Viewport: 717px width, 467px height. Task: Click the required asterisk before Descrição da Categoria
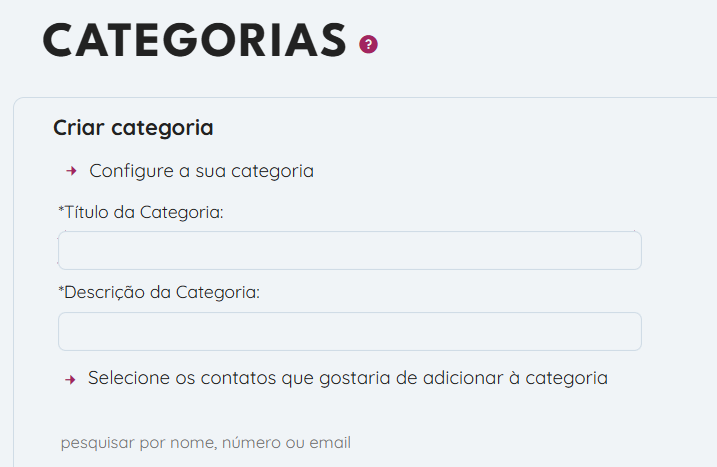point(61,291)
